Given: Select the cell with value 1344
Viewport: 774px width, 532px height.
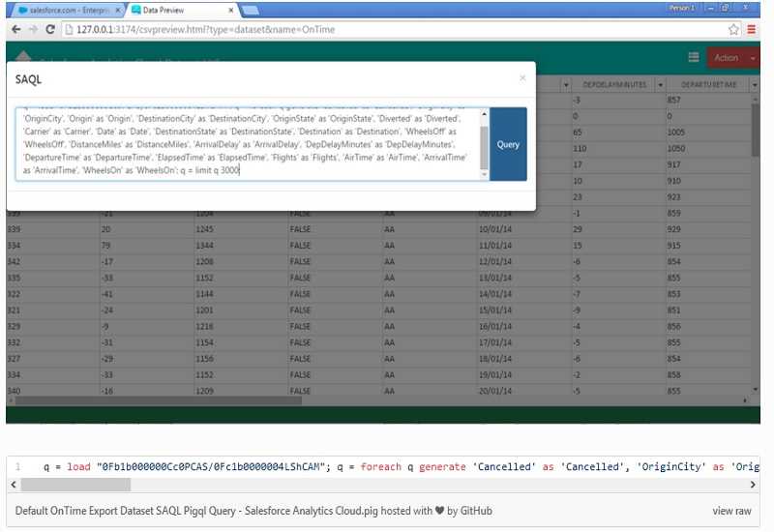Looking at the screenshot, I should click(241, 246).
